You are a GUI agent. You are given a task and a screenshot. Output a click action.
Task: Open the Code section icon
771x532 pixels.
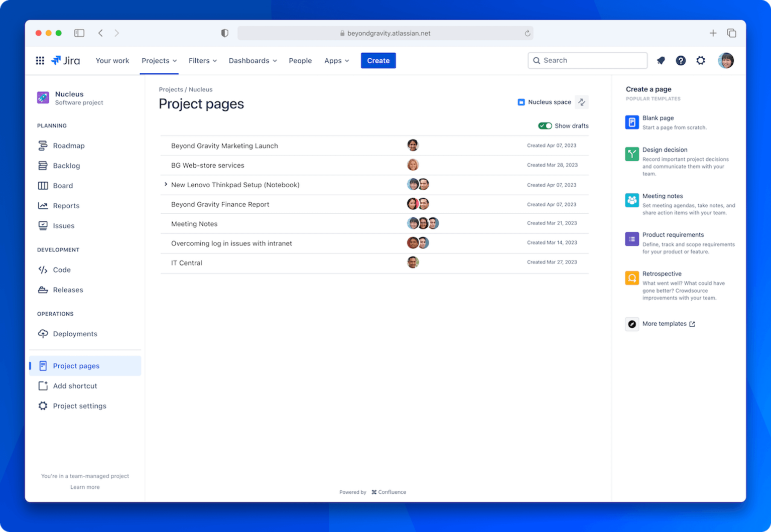click(43, 270)
